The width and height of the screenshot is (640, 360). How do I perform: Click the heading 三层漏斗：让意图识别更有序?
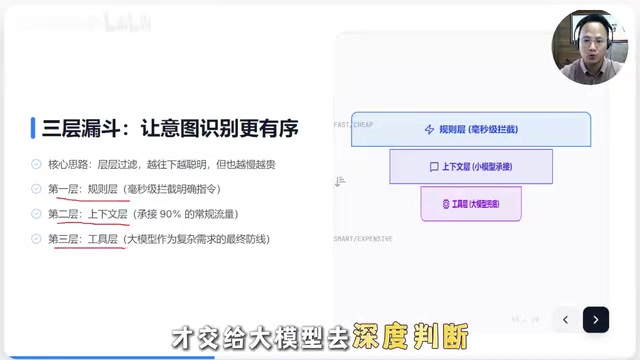pyautogui.click(x=170, y=128)
